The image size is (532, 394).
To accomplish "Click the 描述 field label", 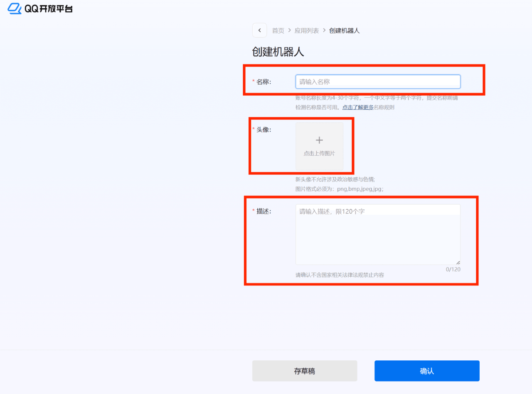I will 264,211.
